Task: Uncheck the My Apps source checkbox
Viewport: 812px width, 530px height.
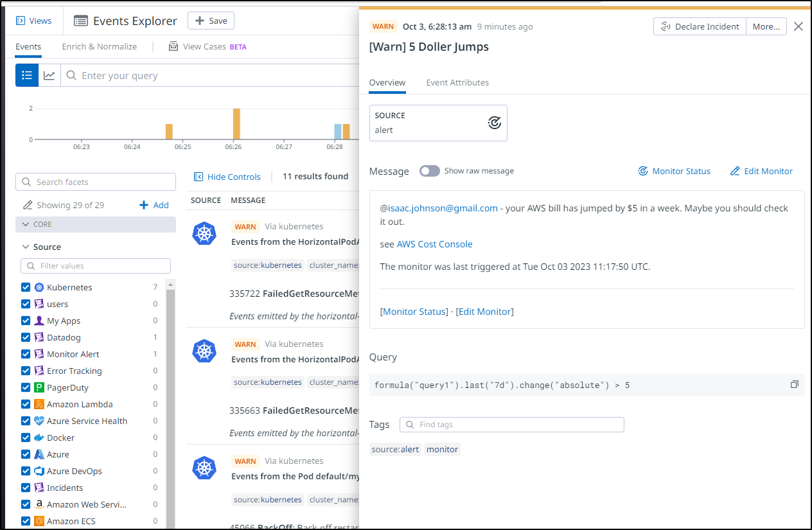Action: [x=26, y=321]
